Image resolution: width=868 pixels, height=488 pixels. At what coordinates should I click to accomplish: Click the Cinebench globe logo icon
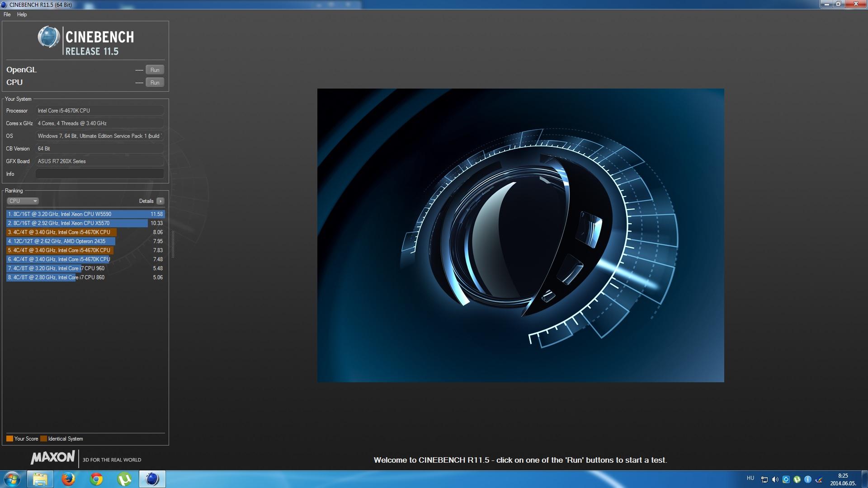click(49, 37)
